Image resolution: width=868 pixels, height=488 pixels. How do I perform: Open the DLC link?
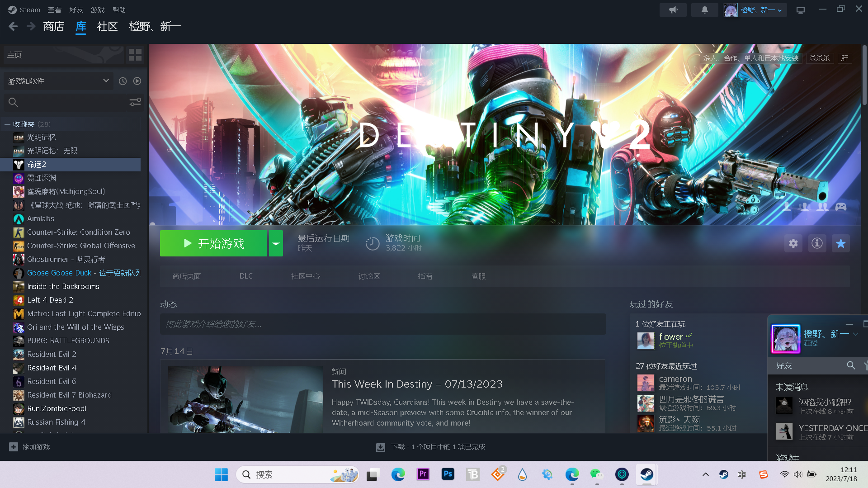(246, 276)
